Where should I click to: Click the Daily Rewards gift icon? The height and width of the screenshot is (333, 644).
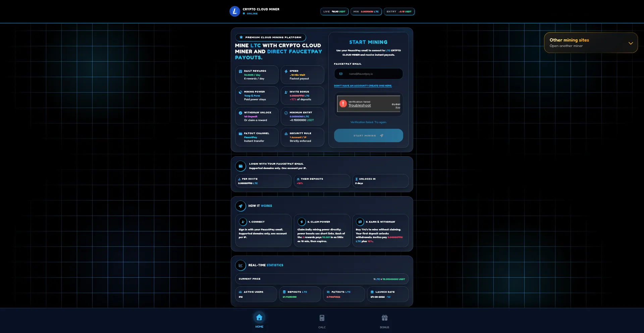pos(240,71)
